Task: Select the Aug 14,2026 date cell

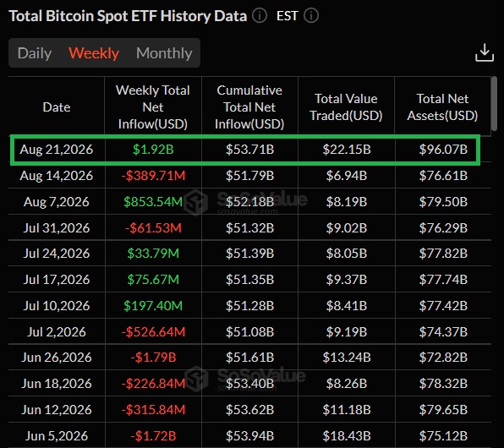Action: (x=57, y=176)
